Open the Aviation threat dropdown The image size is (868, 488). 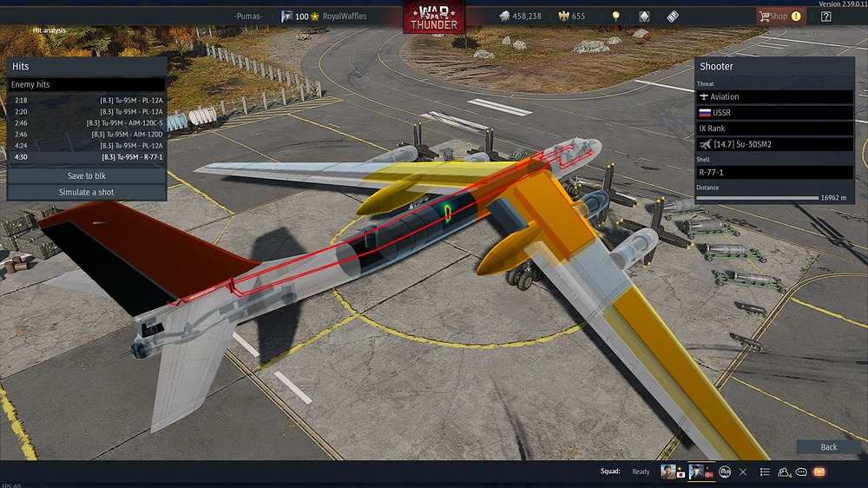pyautogui.click(x=774, y=96)
